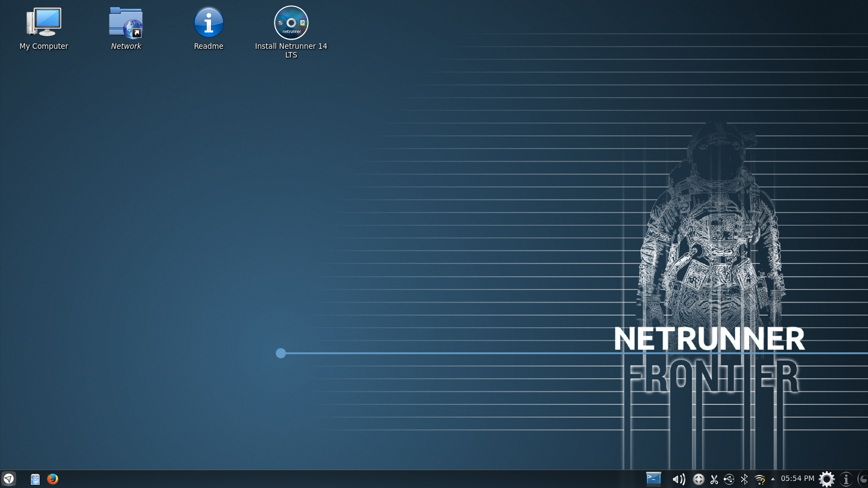This screenshot has width=868, height=488.
Task: Open Firefox from the taskbar
Action: (53, 479)
